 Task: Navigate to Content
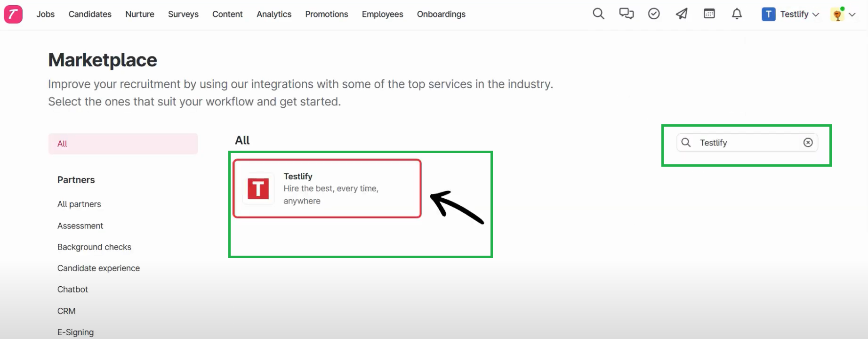click(227, 14)
